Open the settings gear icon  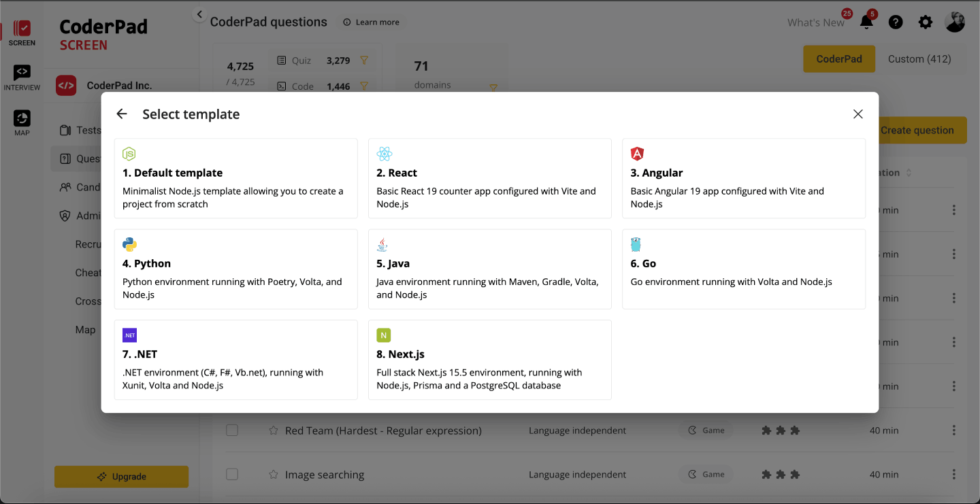tap(926, 22)
